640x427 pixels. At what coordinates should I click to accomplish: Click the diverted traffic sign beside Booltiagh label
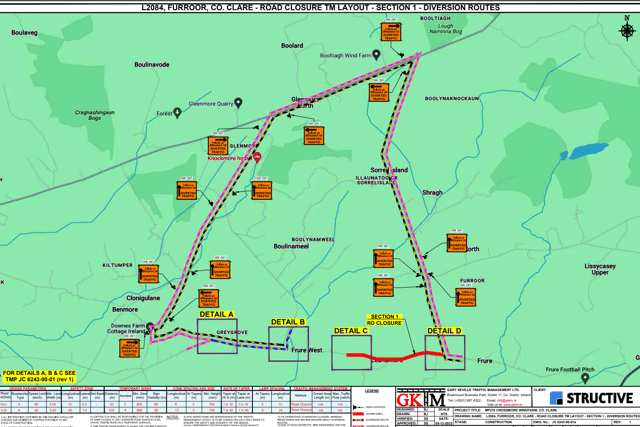[391, 31]
